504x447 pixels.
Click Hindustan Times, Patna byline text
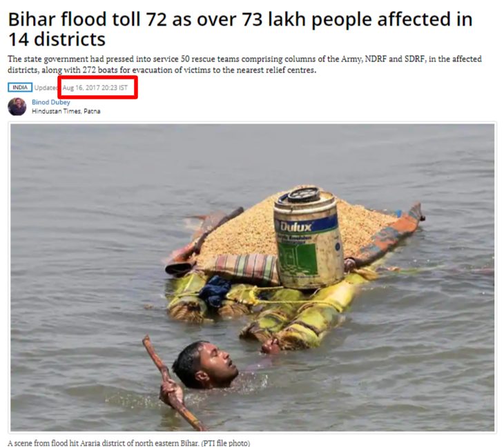click(x=66, y=111)
